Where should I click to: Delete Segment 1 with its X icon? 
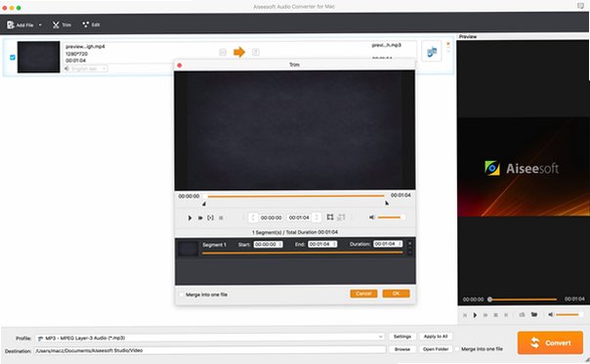pos(410,243)
